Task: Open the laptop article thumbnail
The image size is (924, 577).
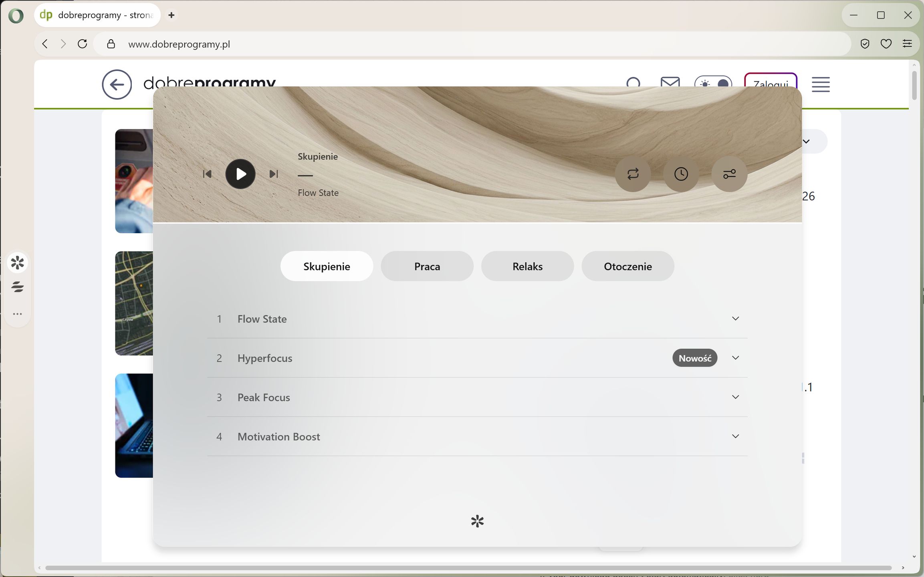Action: coord(134,426)
